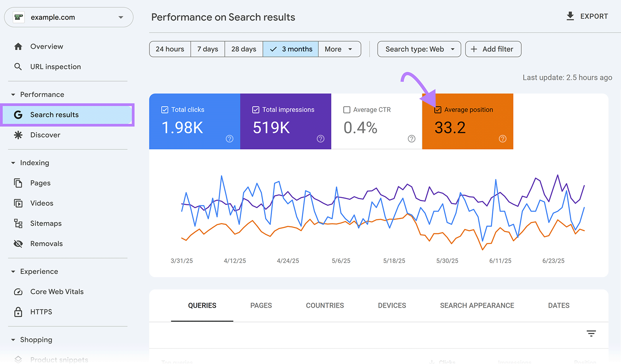Viewport: 621px width, 364px height.
Task: Open the Search type Web dropdown
Action: (419, 49)
